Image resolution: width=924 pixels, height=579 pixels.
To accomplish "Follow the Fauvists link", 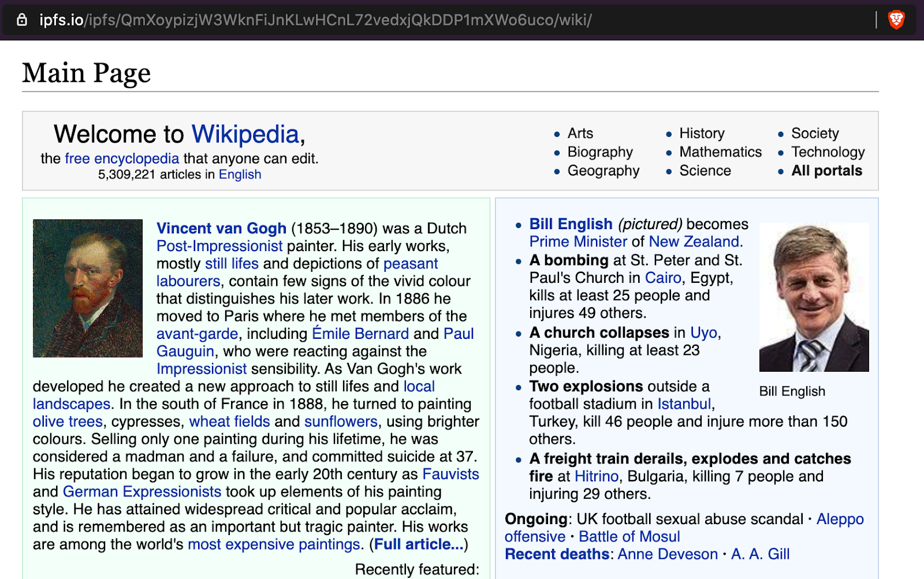I will coord(450,474).
